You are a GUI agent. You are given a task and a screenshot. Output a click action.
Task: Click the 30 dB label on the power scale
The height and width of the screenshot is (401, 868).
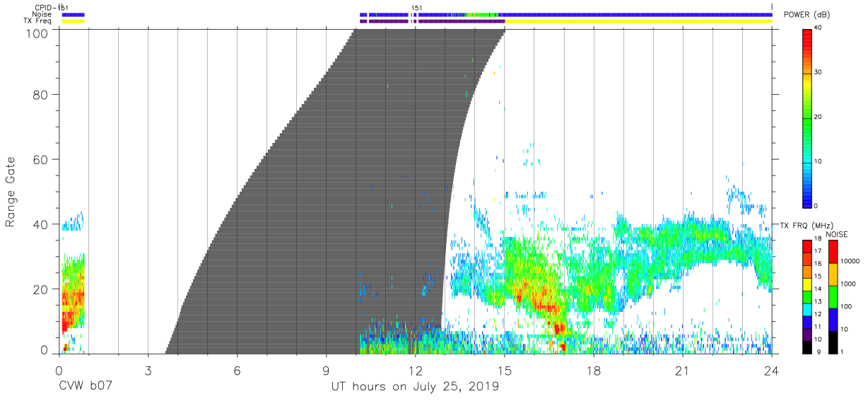[819, 73]
